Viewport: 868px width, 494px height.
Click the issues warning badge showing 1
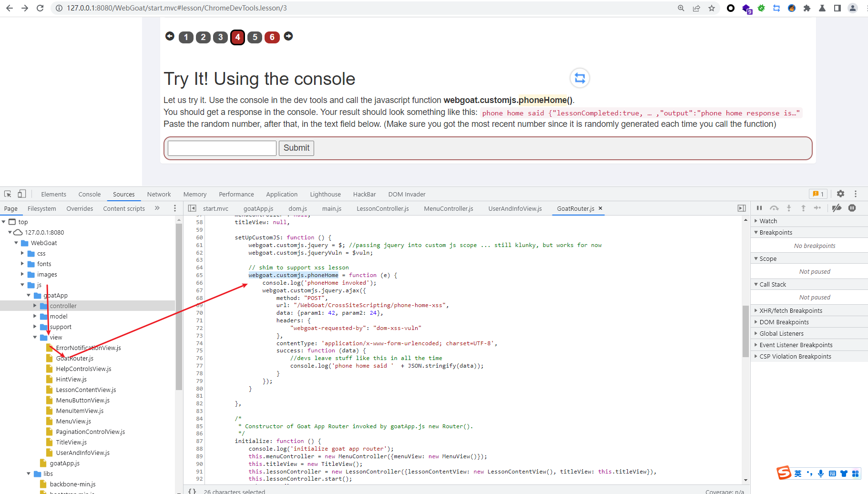pyautogui.click(x=818, y=194)
